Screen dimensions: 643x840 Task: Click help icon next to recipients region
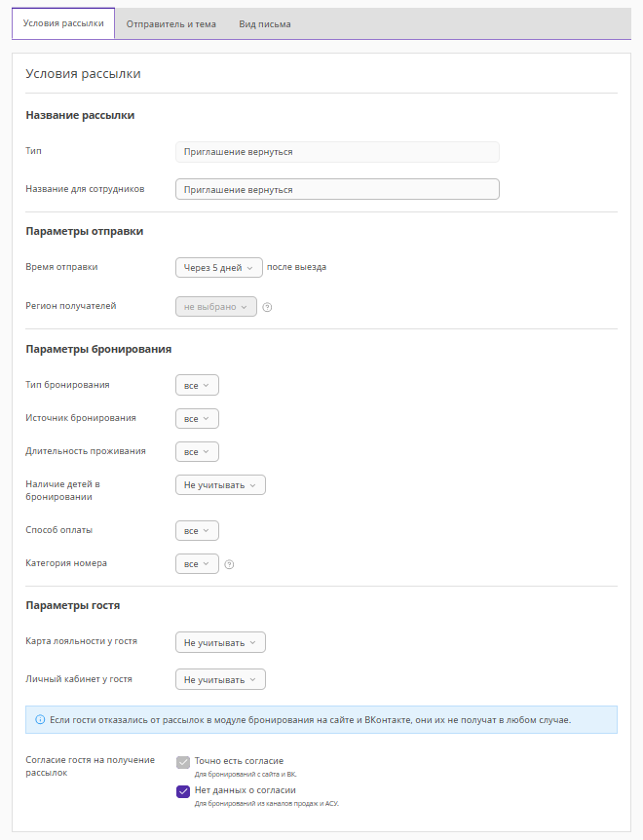[267, 307]
